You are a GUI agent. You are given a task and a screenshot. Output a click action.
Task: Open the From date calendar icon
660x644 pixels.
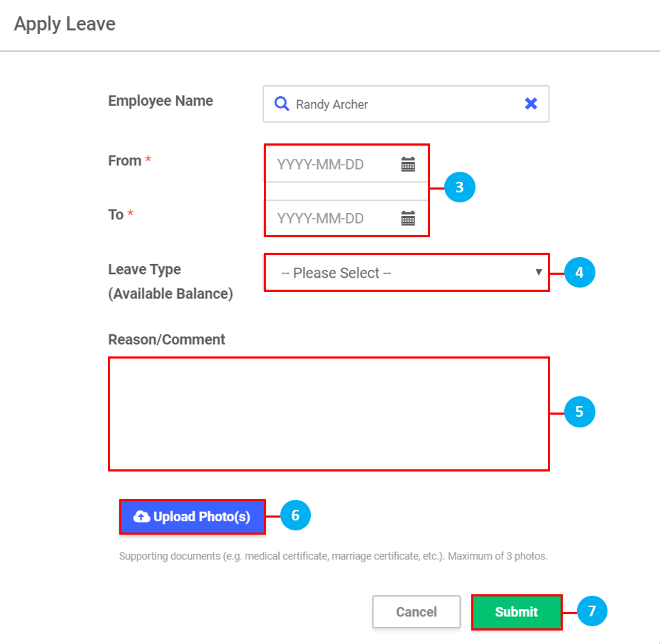click(x=408, y=165)
